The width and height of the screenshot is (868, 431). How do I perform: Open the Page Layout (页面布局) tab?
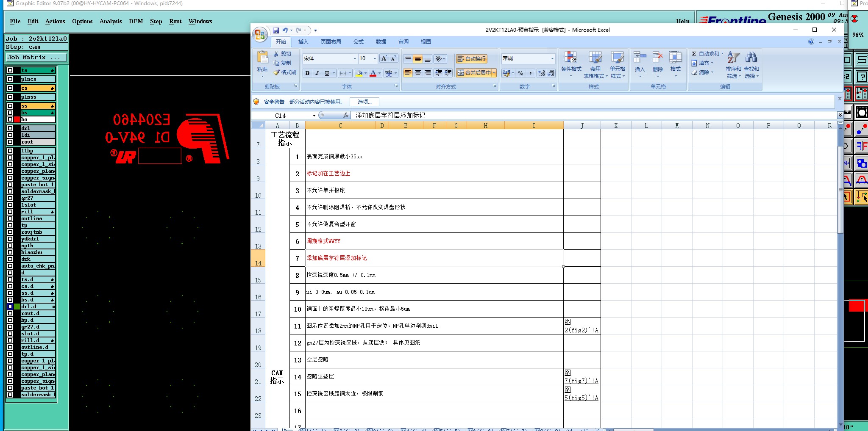331,41
